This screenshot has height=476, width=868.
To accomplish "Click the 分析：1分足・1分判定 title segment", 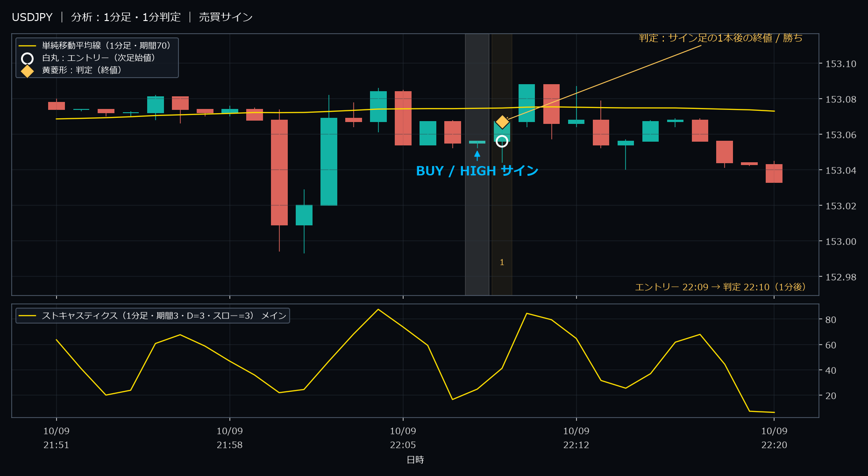I will coord(126,17).
